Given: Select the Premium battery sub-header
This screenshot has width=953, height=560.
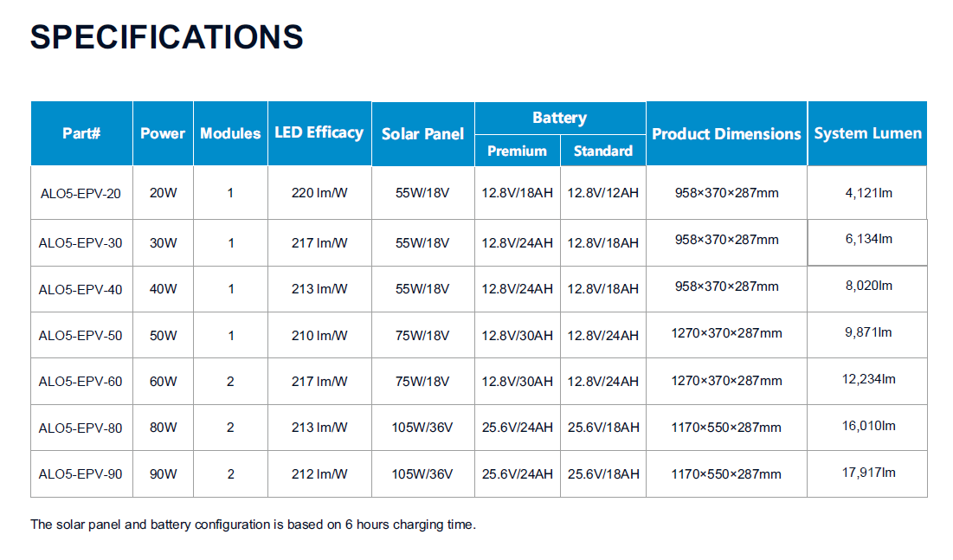Looking at the screenshot, I should (x=517, y=151).
